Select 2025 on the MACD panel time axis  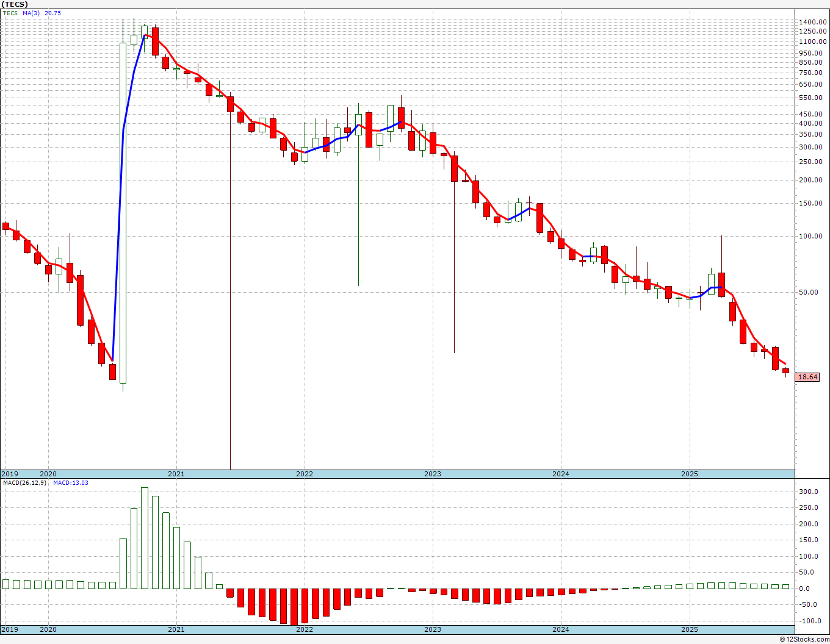pos(689,629)
